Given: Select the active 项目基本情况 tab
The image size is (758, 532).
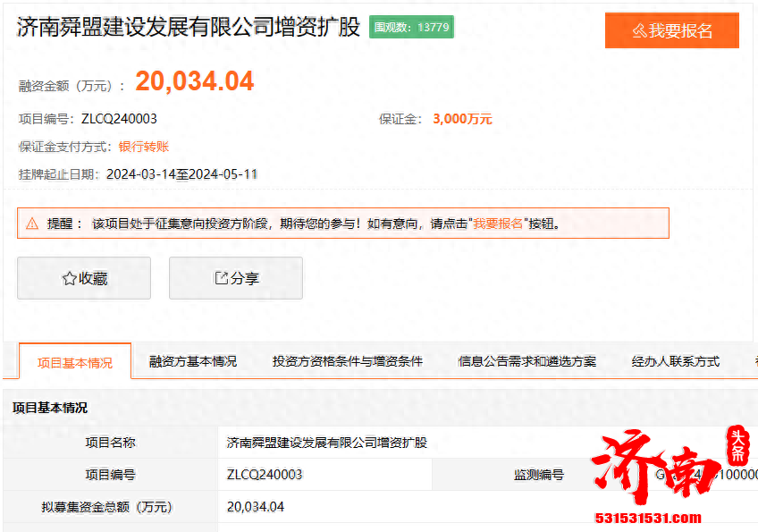Looking at the screenshot, I should [75, 361].
